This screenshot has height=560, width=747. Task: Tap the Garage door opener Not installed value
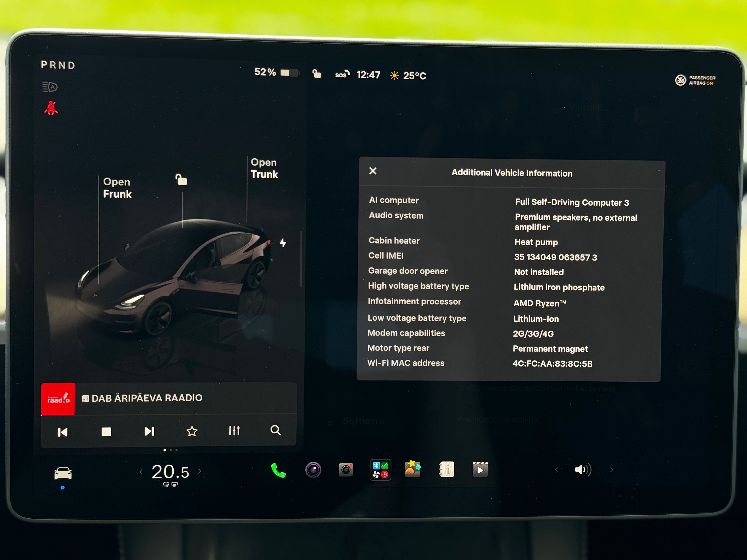tap(539, 272)
